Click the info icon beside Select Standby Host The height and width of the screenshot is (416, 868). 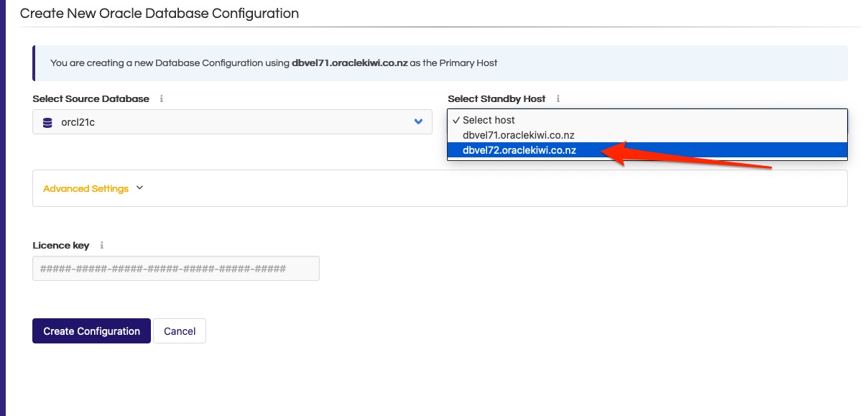point(558,99)
